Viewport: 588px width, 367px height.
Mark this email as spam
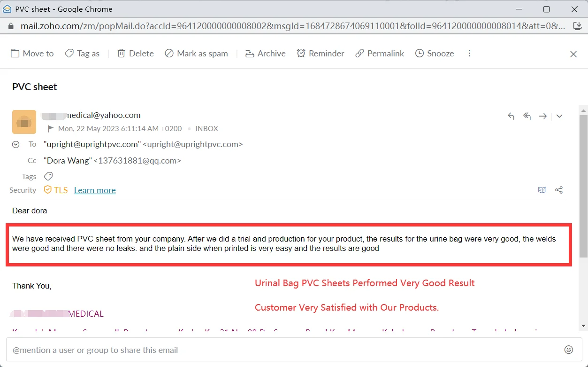pos(196,54)
